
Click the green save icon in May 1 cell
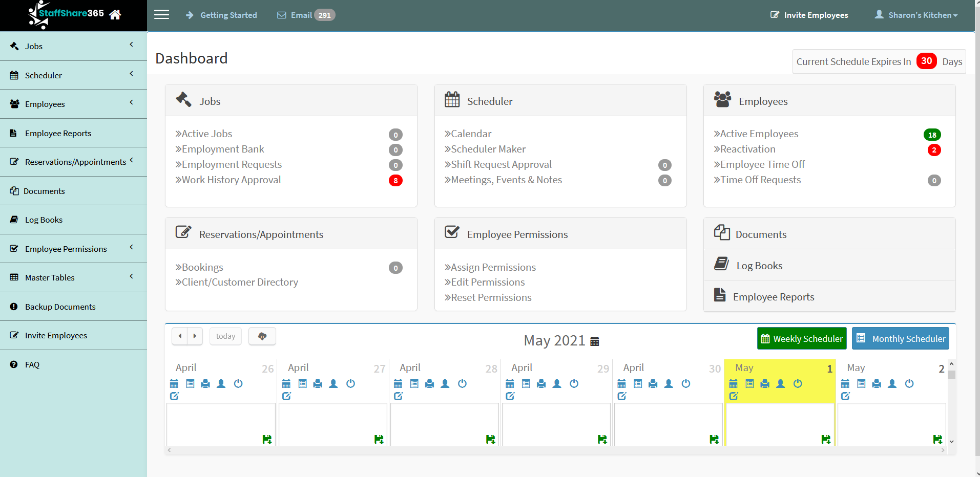826,439
